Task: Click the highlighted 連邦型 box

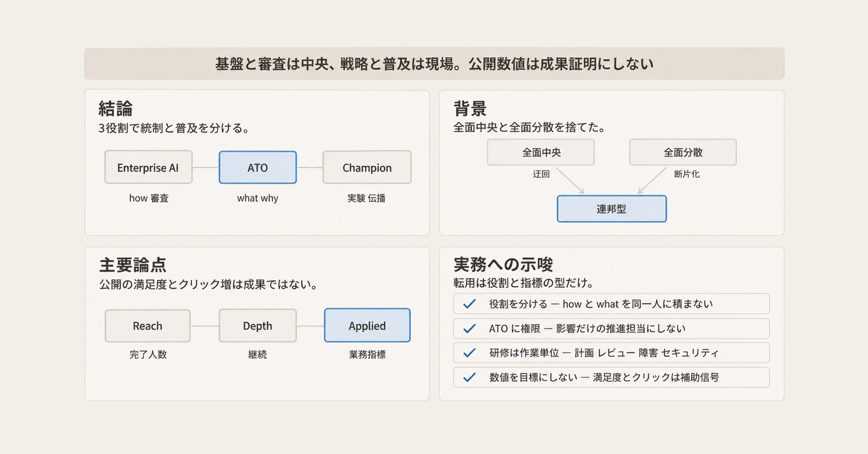Action: (612, 209)
